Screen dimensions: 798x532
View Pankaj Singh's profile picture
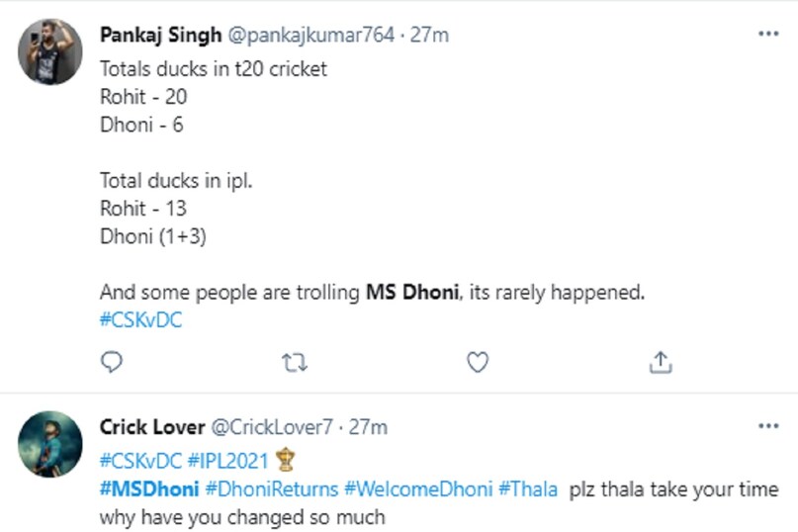(50, 52)
